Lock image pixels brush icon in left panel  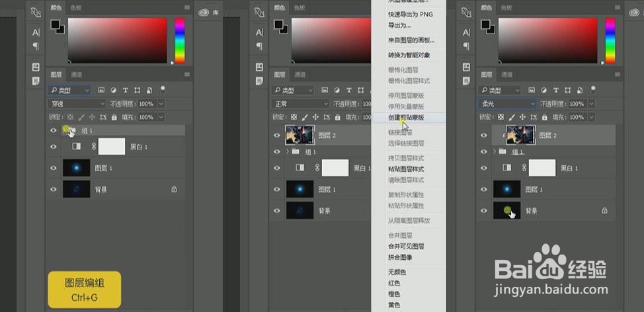[81, 117]
